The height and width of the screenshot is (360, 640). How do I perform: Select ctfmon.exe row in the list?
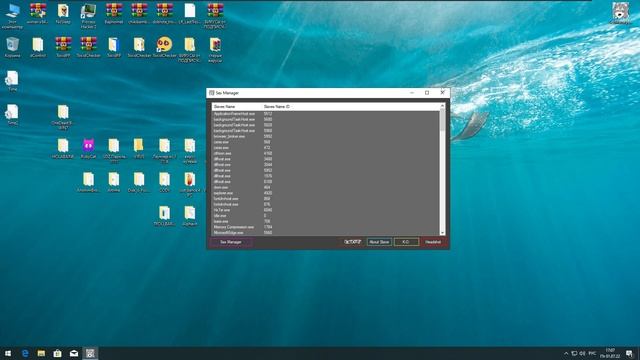coord(326,153)
